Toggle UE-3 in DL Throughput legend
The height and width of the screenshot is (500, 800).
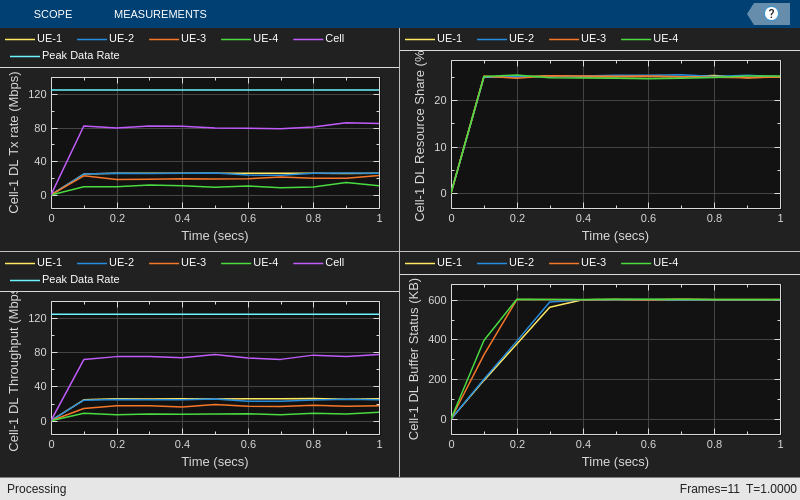[x=178, y=262]
